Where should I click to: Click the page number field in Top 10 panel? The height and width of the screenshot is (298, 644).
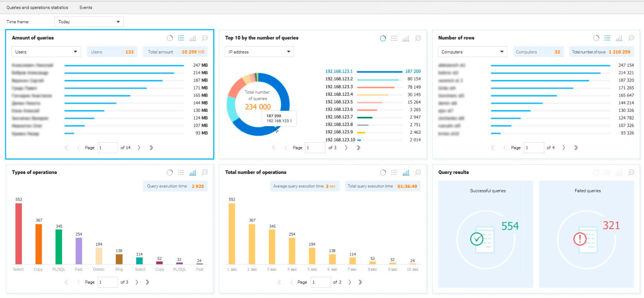click(315, 148)
